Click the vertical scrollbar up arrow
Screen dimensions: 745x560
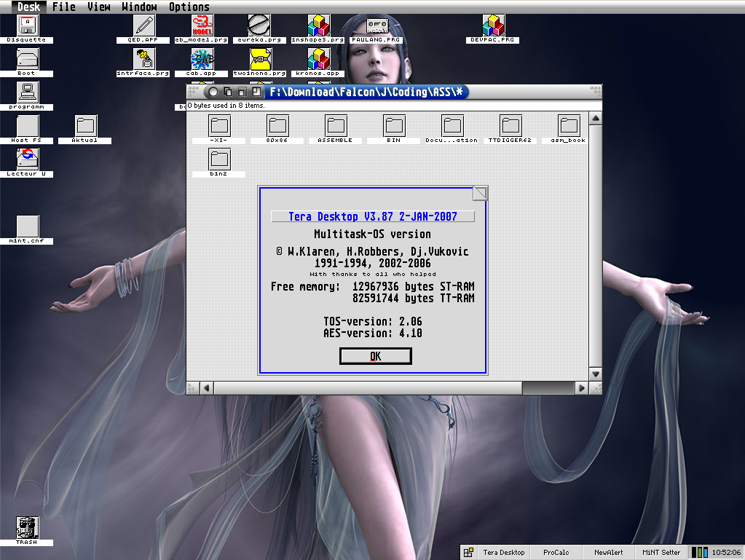click(595, 118)
